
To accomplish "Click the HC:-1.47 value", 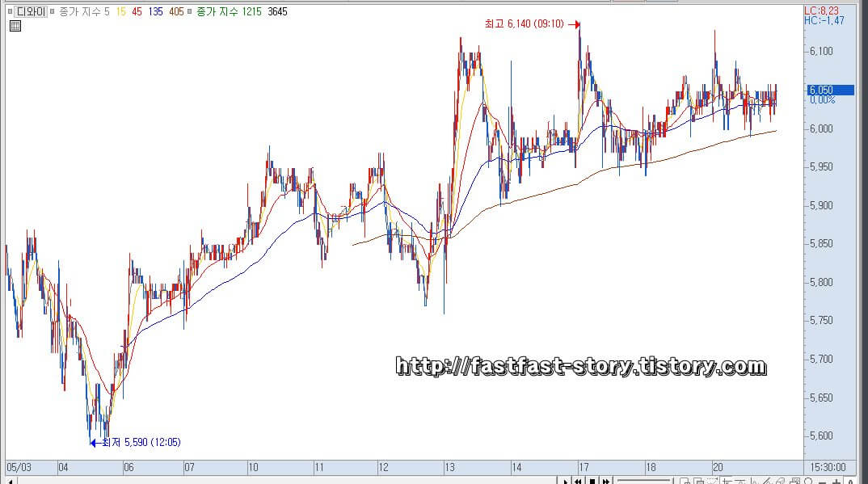I will pos(824,21).
